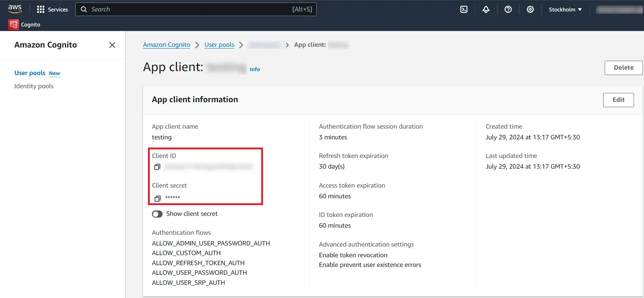Select 'Enable prevent user existence errors' text
The height and width of the screenshot is (298, 644).
370,265
